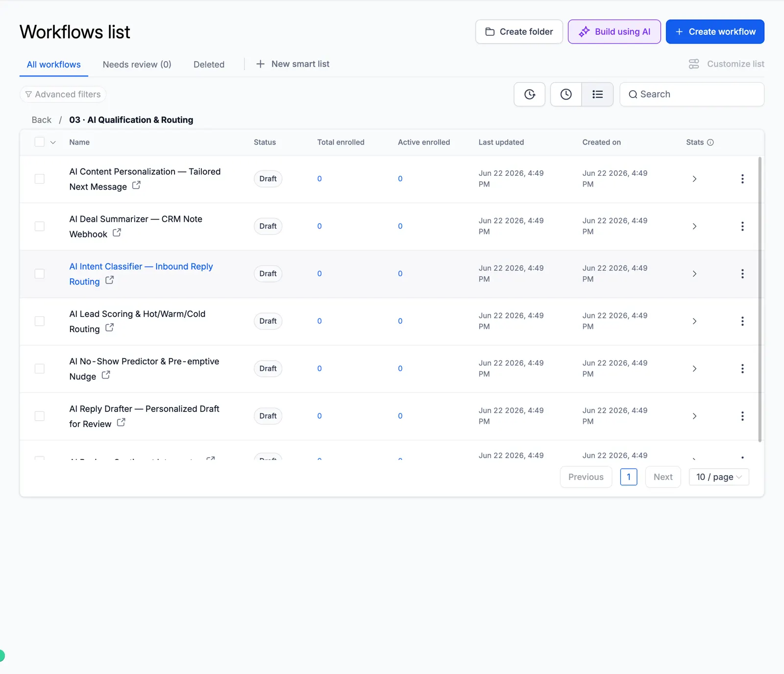Click the Create folder button

coord(519,32)
